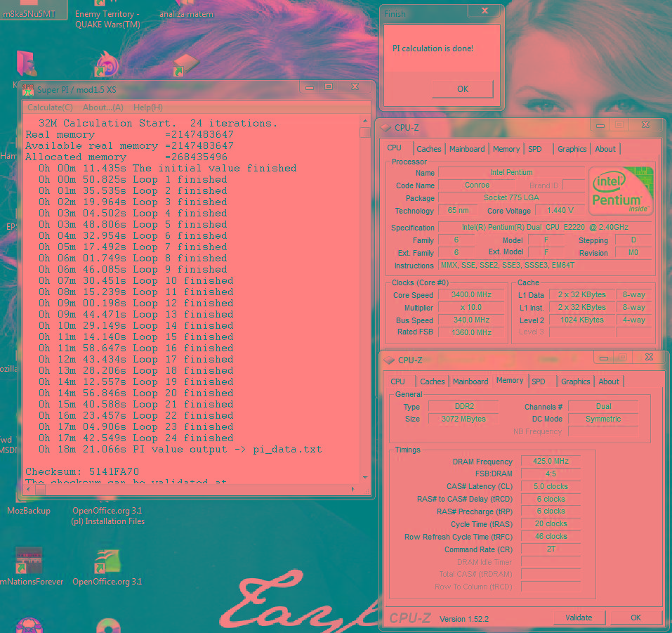Click Super PI horizontal scrollbar right arrow

point(353,489)
